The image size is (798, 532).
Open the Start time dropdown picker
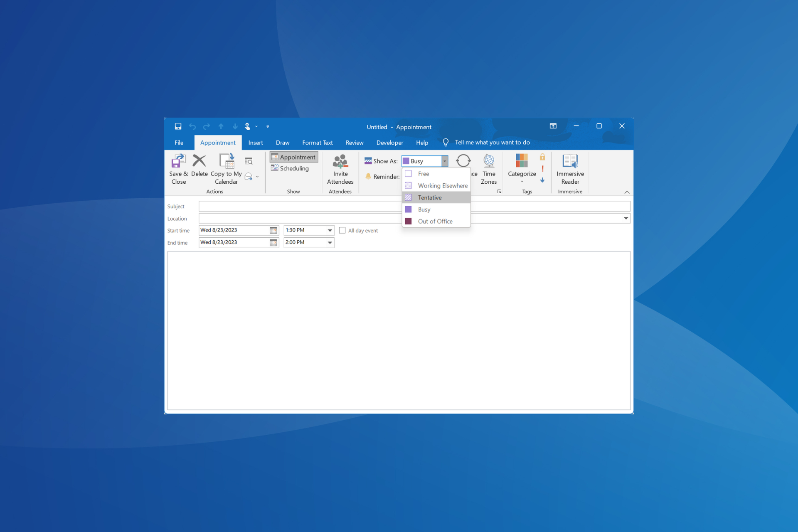pyautogui.click(x=329, y=230)
